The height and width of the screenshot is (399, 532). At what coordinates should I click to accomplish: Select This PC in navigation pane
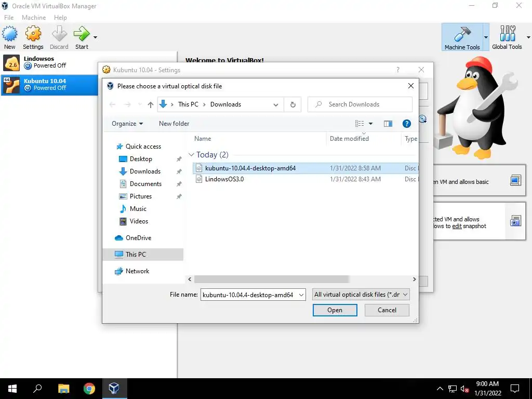(143, 255)
